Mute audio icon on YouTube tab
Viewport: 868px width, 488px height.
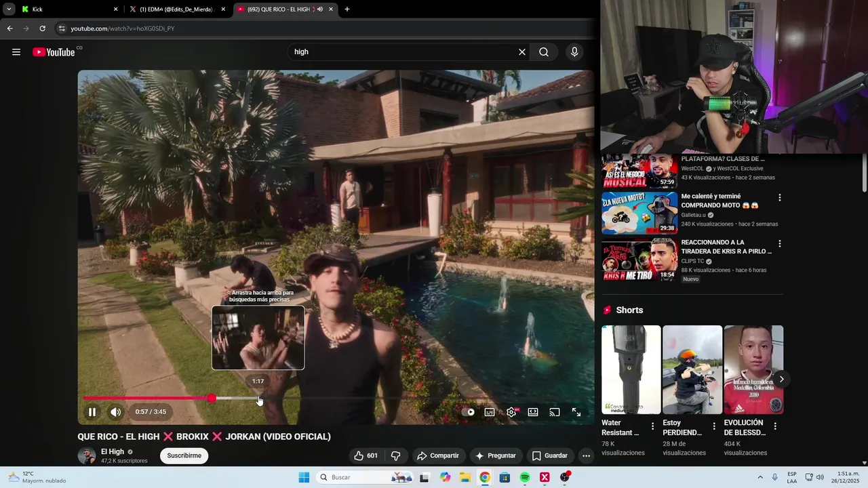(x=320, y=9)
